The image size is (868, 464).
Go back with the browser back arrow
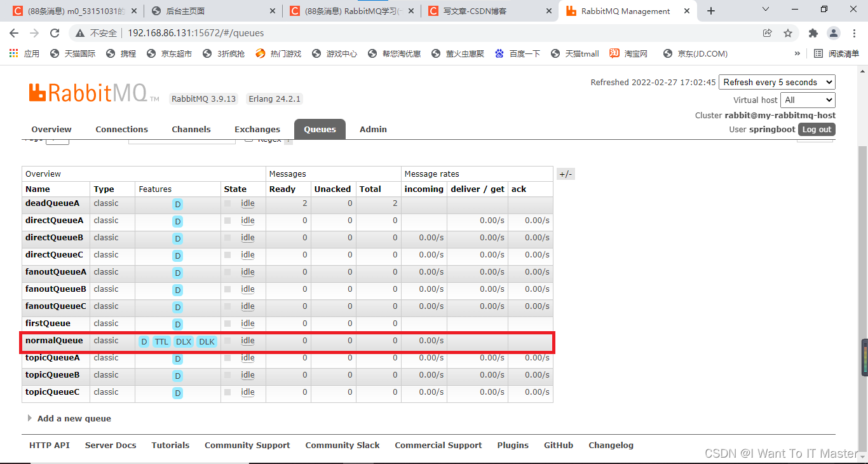pyautogui.click(x=14, y=33)
